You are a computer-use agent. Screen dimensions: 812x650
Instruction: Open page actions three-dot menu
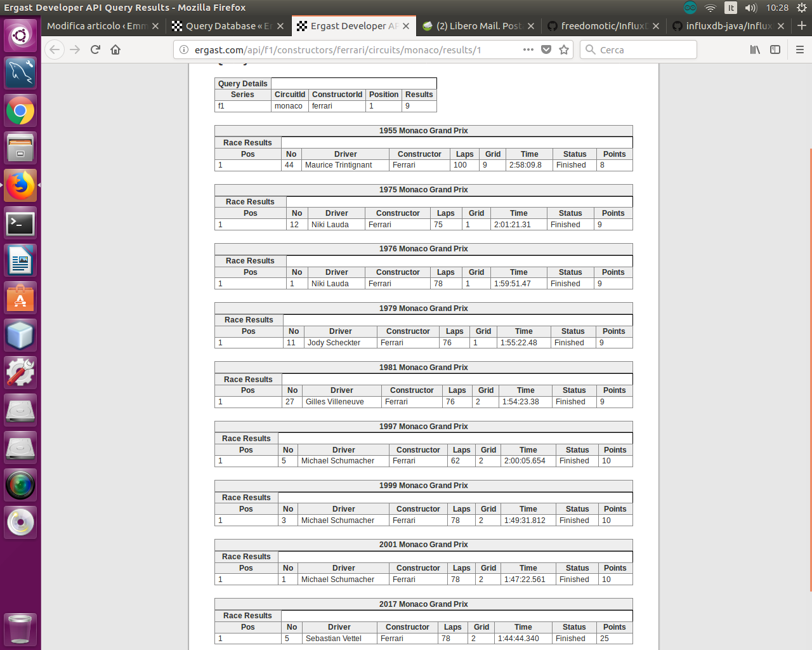pyautogui.click(x=528, y=50)
